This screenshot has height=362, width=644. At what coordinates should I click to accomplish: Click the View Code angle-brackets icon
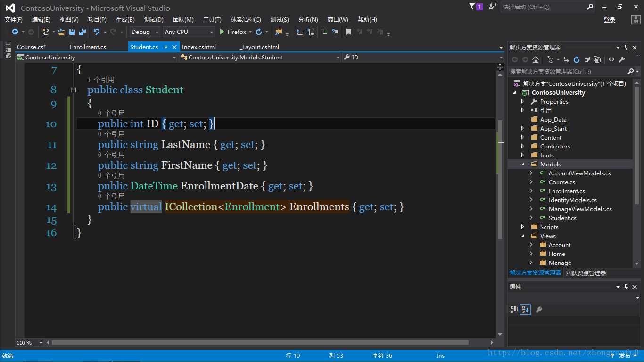click(x=611, y=59)
